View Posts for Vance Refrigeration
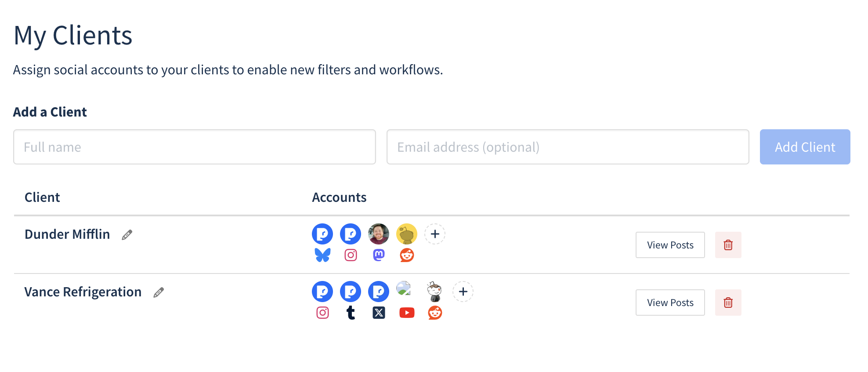Screen dimensions: 868x372 click(x=670, y=303)
